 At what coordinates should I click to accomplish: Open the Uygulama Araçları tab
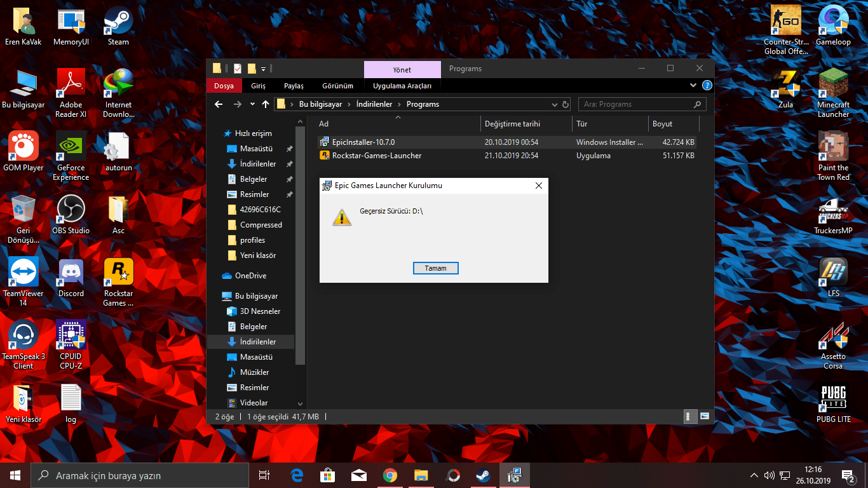[402, 86]
